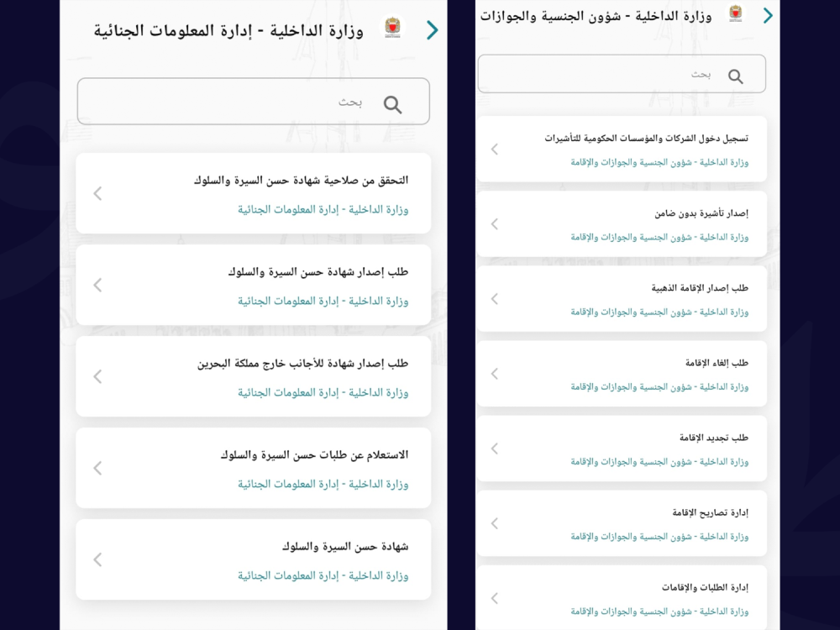Select طلب تجديد الإقامة service
The image size is (840, 630).
622,449
